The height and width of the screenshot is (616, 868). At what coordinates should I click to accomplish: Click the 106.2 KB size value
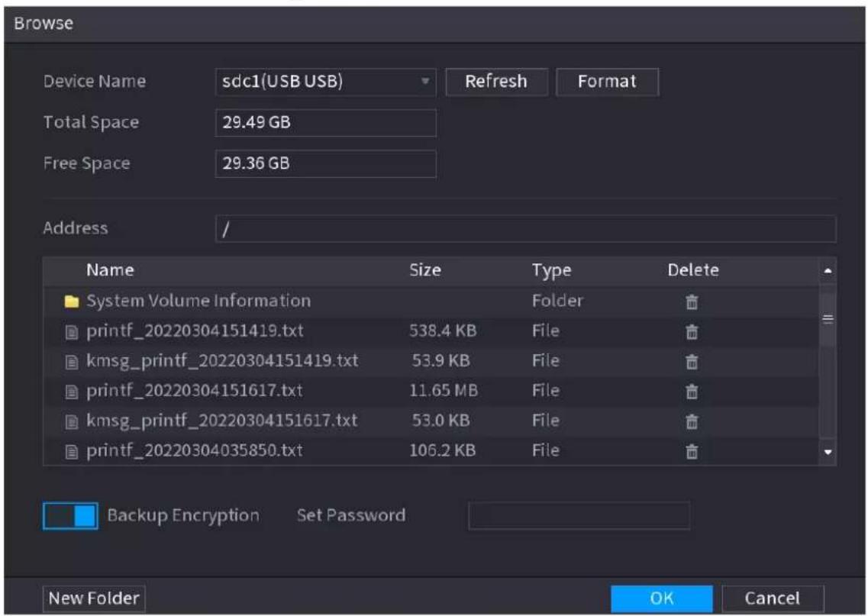click(442, 450)
